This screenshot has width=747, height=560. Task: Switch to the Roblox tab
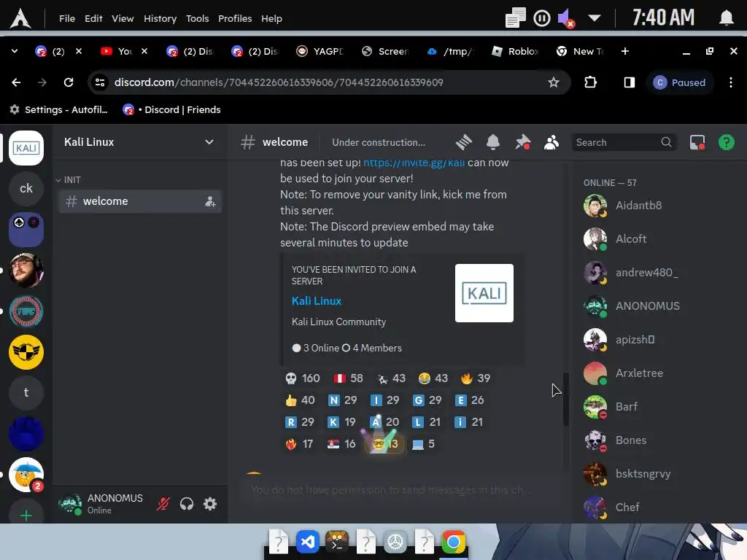[x=516, y=52]
